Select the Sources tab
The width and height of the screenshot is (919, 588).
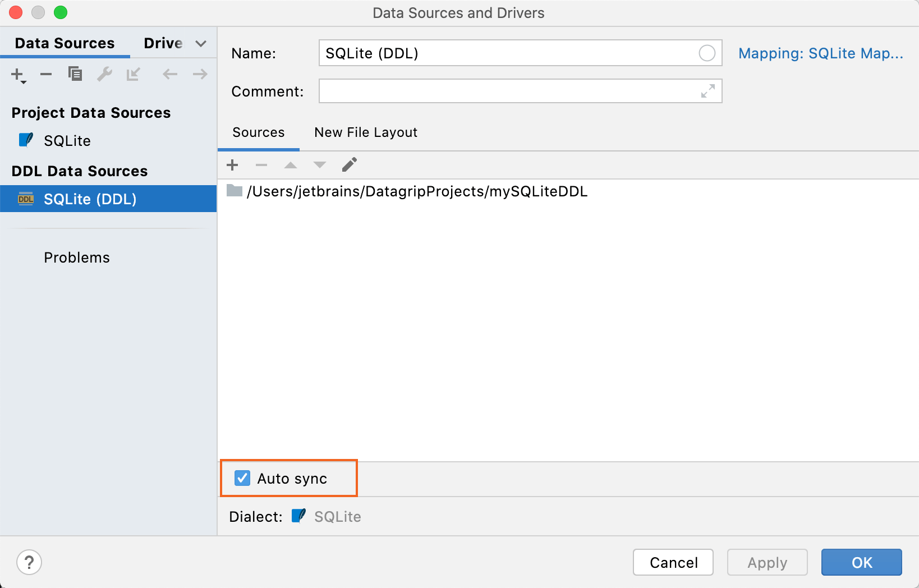coord(258,132)
